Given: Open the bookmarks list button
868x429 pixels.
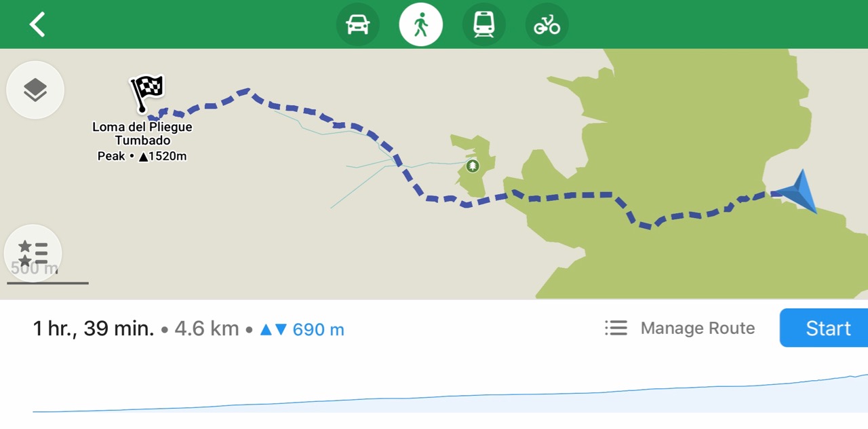Looking at the screenshot, I should 33,253.
